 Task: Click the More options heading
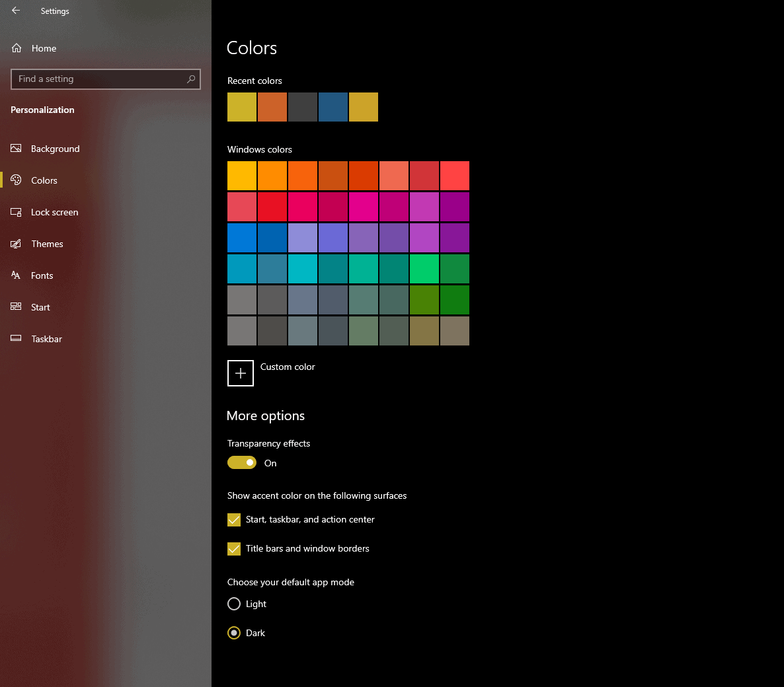tap(266, 416)
